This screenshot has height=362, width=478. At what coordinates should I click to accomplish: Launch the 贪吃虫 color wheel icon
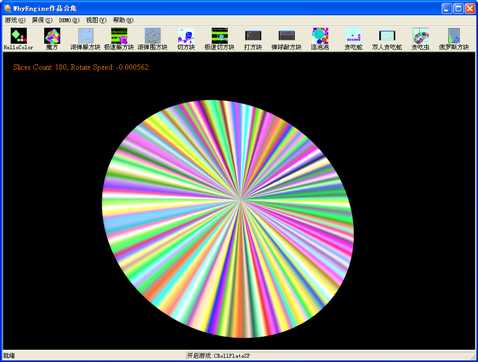point(420,36)
